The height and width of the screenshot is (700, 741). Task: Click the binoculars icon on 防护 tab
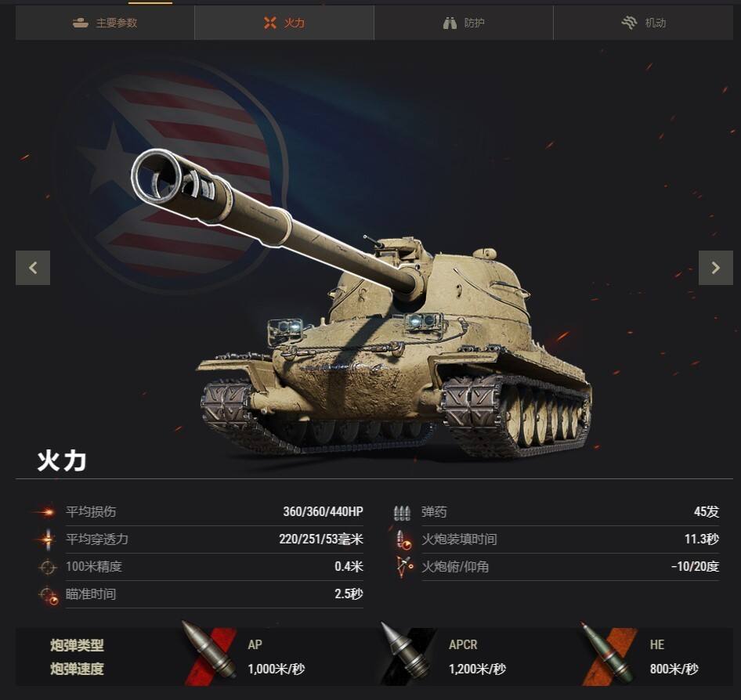450,23
